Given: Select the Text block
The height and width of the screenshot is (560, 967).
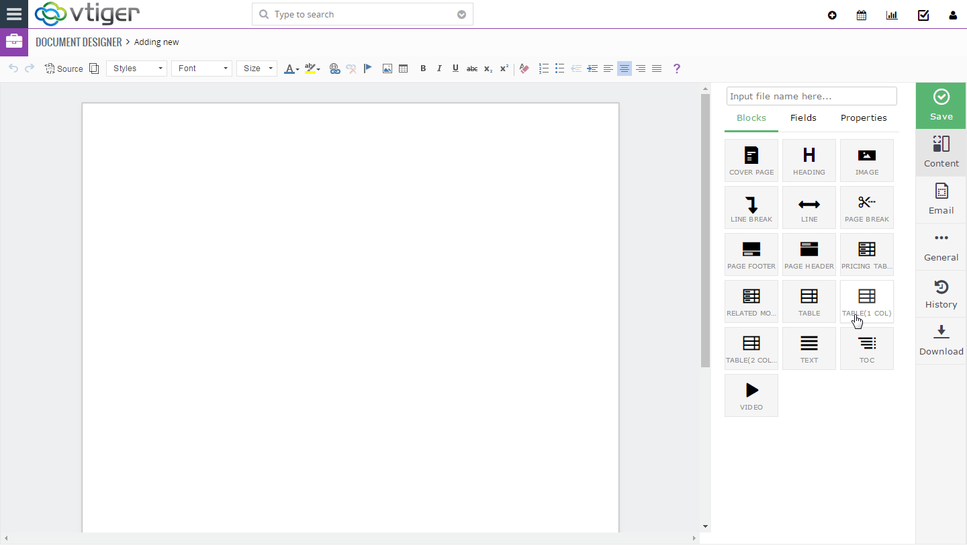Looking at the screenshot, I should [x=809, y=348].
